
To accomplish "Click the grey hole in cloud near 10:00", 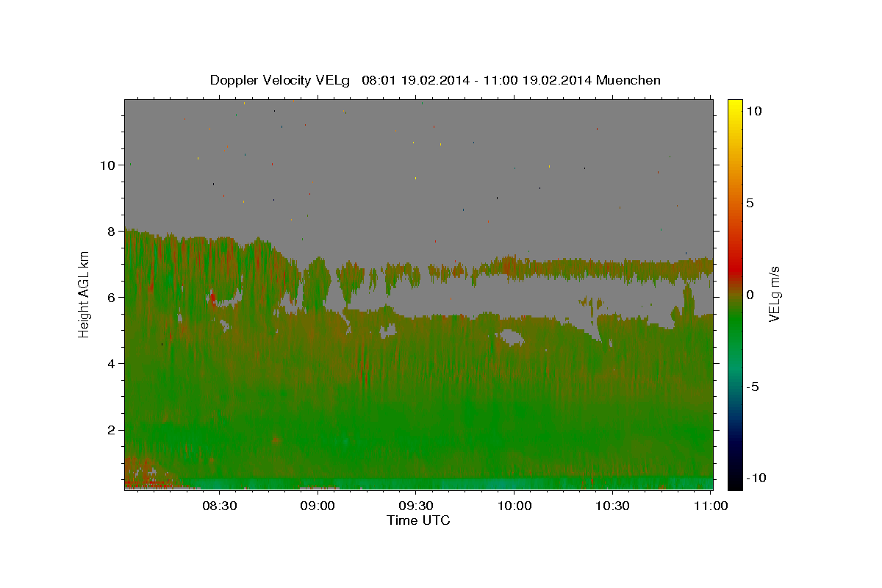I will pyautogui.click(x=512, y=337).
